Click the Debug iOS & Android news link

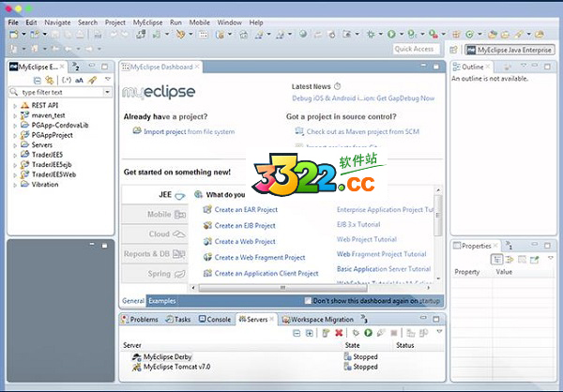(x=363, y=98)
